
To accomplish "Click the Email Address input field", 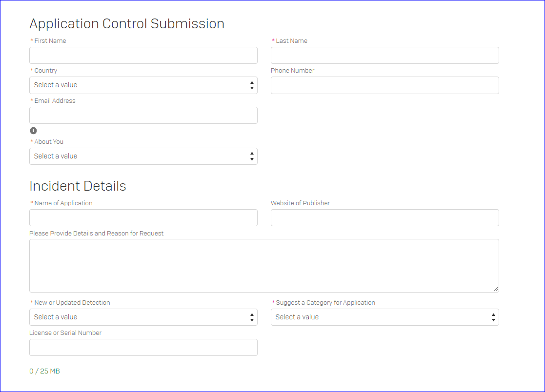I will coord(143,116).
